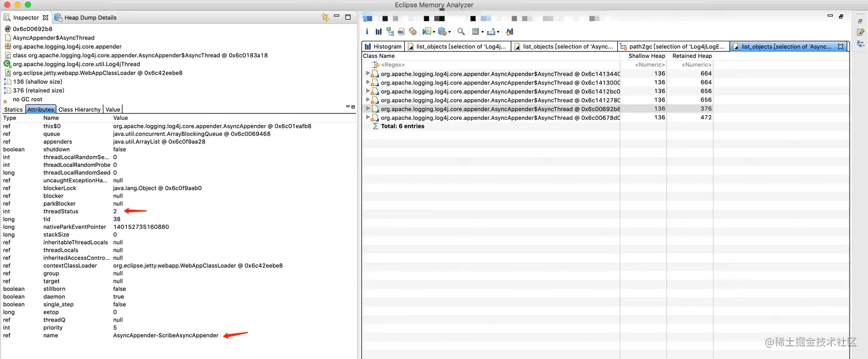Select the Attributes tab

pyautogui.click(x=41, y=110)
